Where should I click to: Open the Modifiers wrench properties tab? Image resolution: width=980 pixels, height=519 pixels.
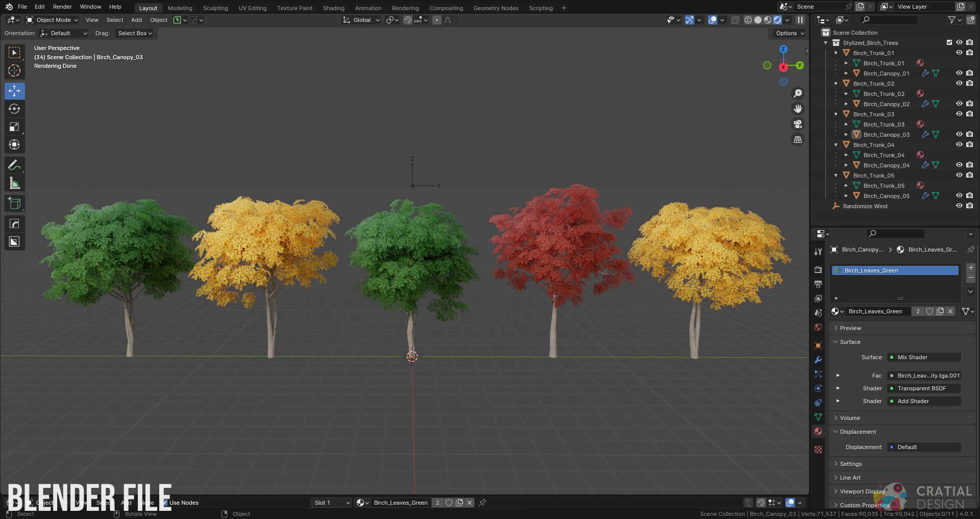(x=818, y=360)
